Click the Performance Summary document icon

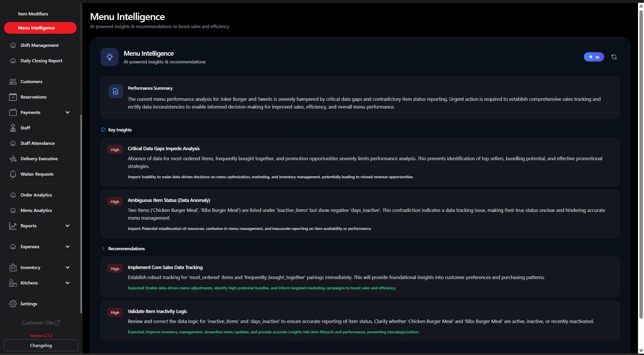point(115,91)
